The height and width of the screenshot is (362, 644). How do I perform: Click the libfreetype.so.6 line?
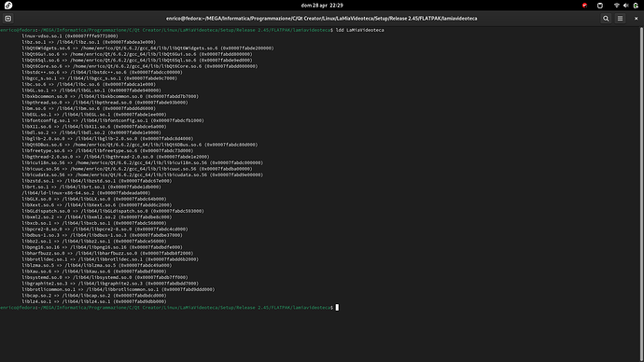coord(107,150)
